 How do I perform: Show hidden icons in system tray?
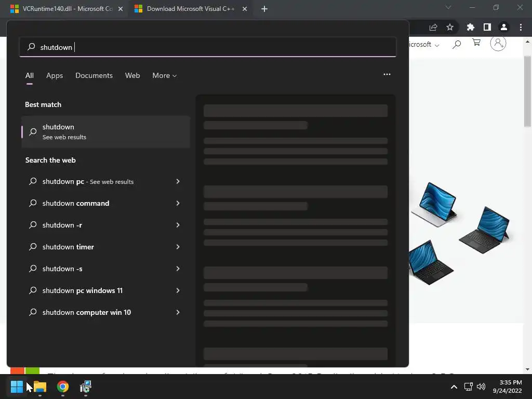click(x=454, y=387)
